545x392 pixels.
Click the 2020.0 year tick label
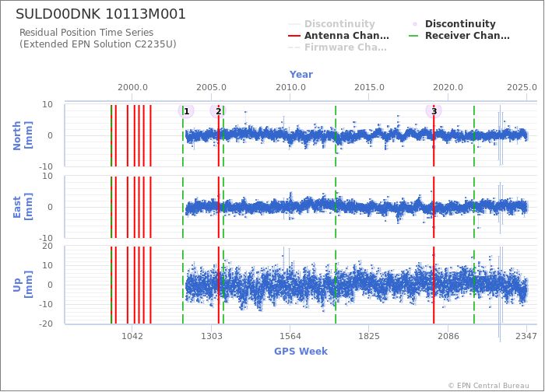pyautogui.click(x=448, y=87)
